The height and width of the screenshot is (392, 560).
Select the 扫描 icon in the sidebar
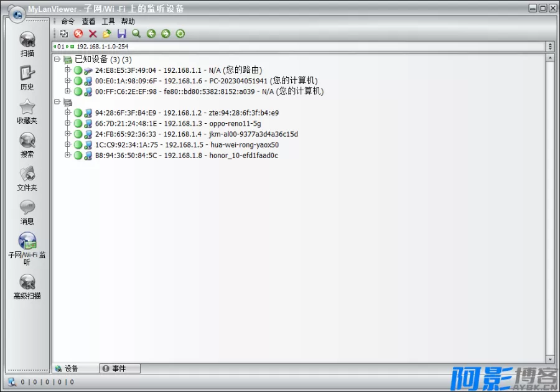click(27, 44)
